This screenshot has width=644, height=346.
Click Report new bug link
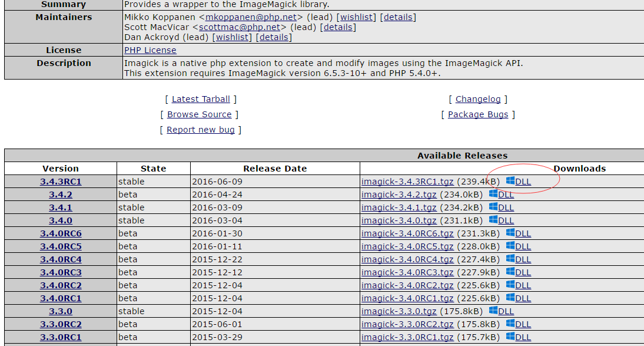coord(200,130)
